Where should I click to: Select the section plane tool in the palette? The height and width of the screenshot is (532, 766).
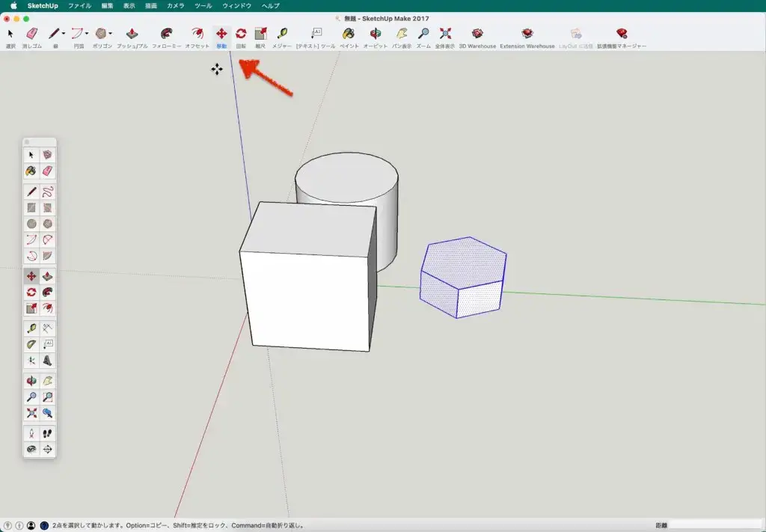(x=47, y=450)
